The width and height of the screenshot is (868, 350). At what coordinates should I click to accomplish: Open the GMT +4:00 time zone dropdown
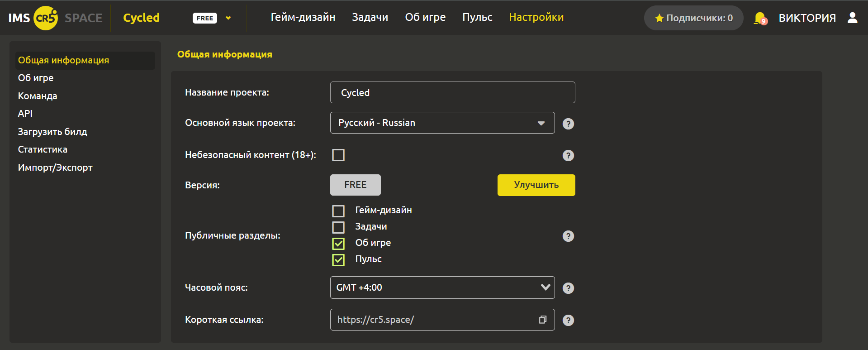pyautogui.click(x=442, y=288)
